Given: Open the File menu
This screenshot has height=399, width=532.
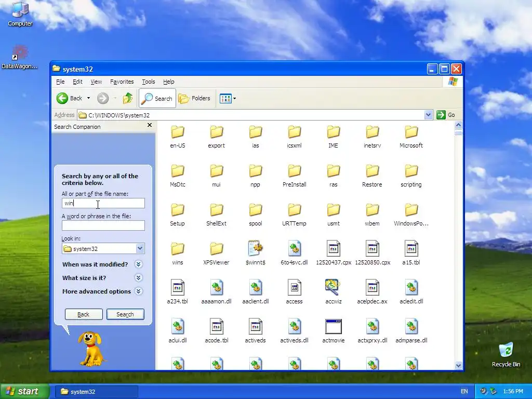Looking at the screenshot, I should (x=60, y=82).
